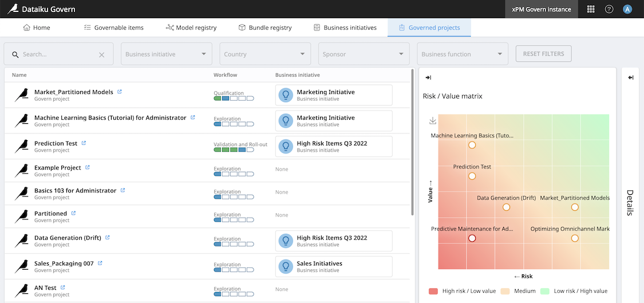The width and height of the screenshot is (644, 303).
Task: Open Market_Partitioned Models external link icon
Action: pyautogui.click(x=120, y=92)
